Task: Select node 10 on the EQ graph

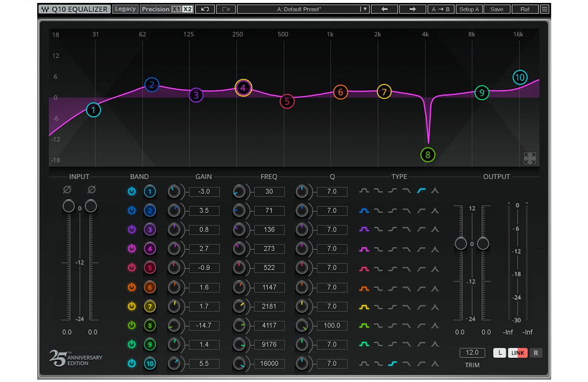Action: click(520, 77)
